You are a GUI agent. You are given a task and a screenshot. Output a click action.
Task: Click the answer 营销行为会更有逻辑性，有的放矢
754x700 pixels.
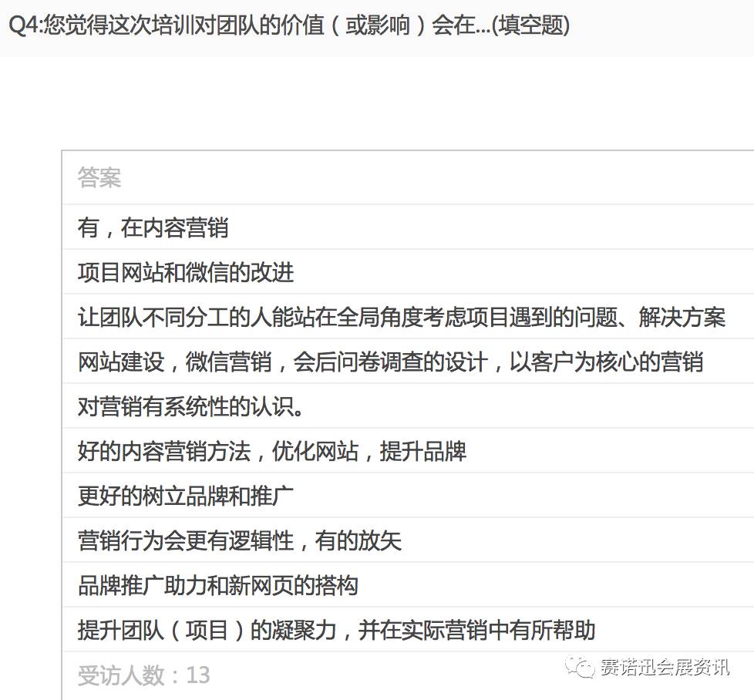(240, 540)
